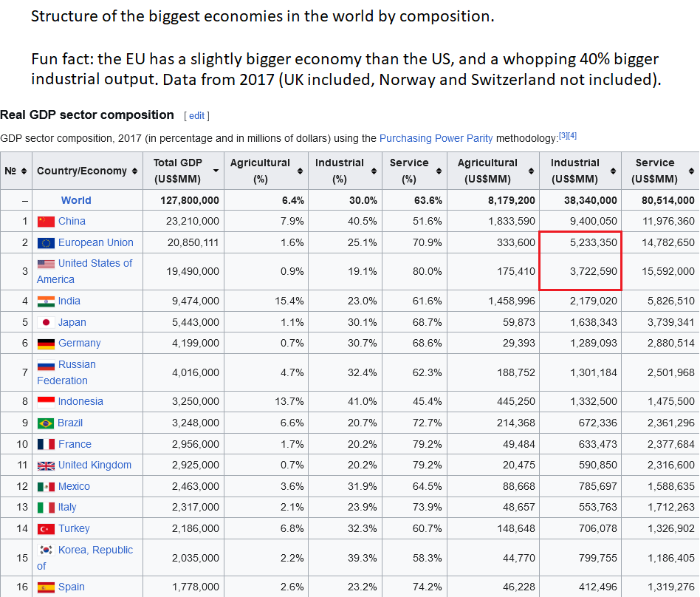Select the World total GDP 127,800,000

point(190,200)
